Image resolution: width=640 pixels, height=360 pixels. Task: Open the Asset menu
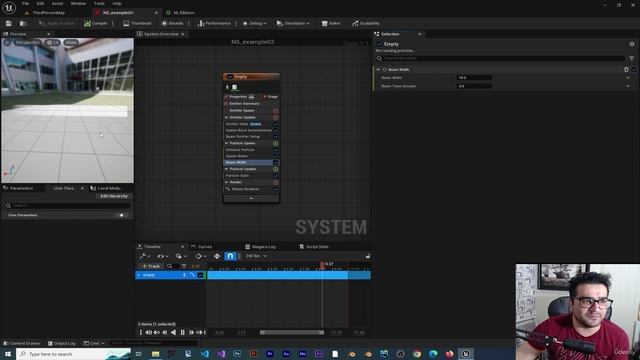click(x=58, y=3)
